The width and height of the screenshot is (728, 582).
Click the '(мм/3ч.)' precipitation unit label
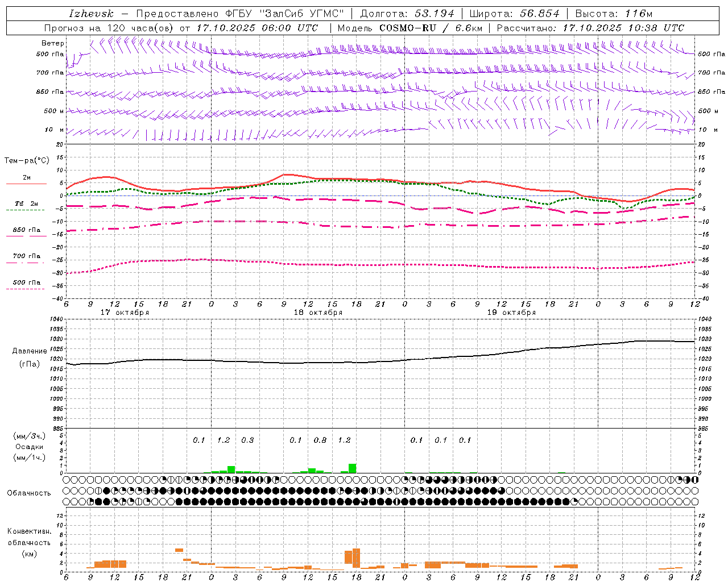[29, 436]
